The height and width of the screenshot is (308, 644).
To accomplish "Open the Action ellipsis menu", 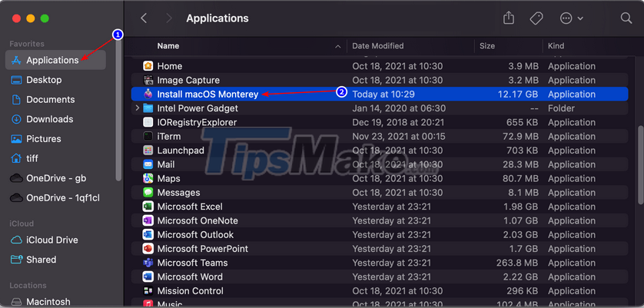I will (571, 18).
